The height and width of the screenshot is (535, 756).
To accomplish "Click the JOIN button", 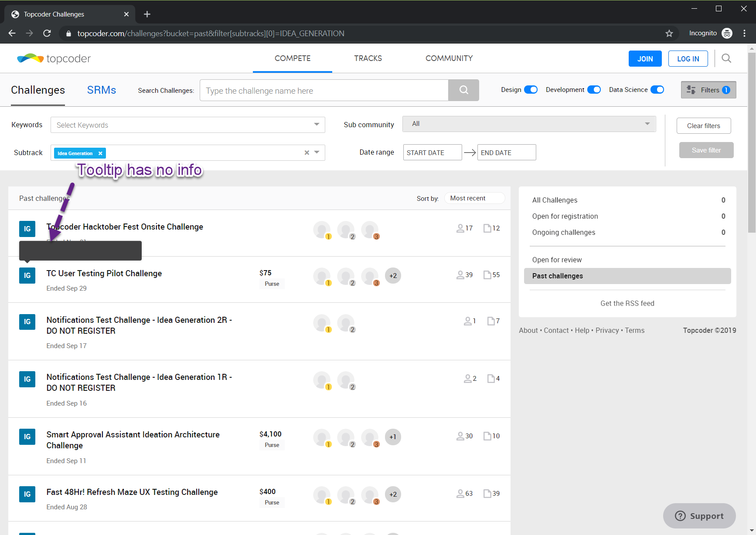I will (x=645, y=59).
